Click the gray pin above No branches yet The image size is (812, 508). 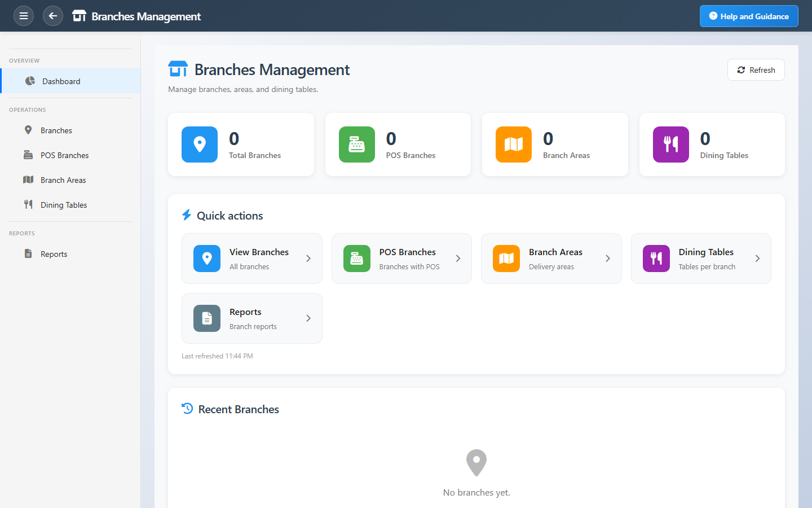click(476, 463)
